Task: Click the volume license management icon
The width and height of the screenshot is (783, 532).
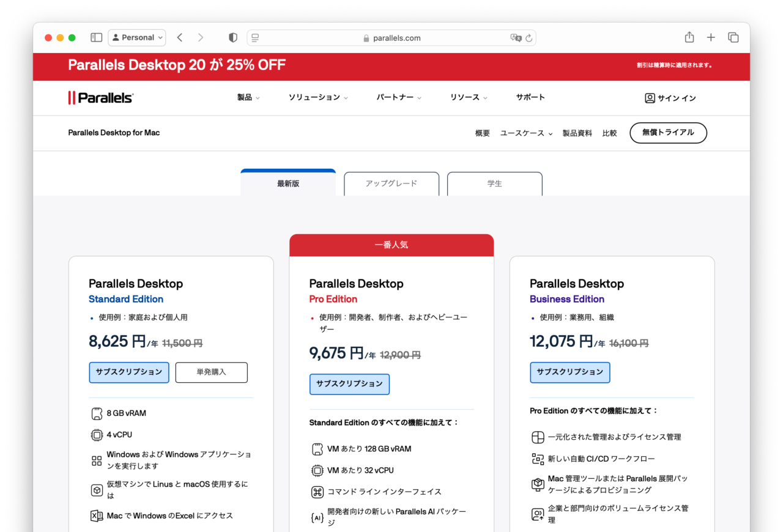Action: click(x=537, y=514)
